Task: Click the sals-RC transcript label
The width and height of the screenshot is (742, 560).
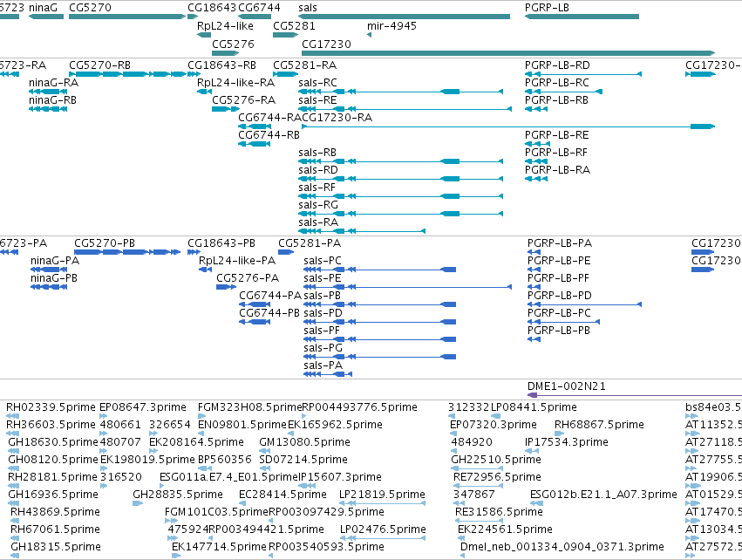Action: pyautogui.click(x=317, y=82)
